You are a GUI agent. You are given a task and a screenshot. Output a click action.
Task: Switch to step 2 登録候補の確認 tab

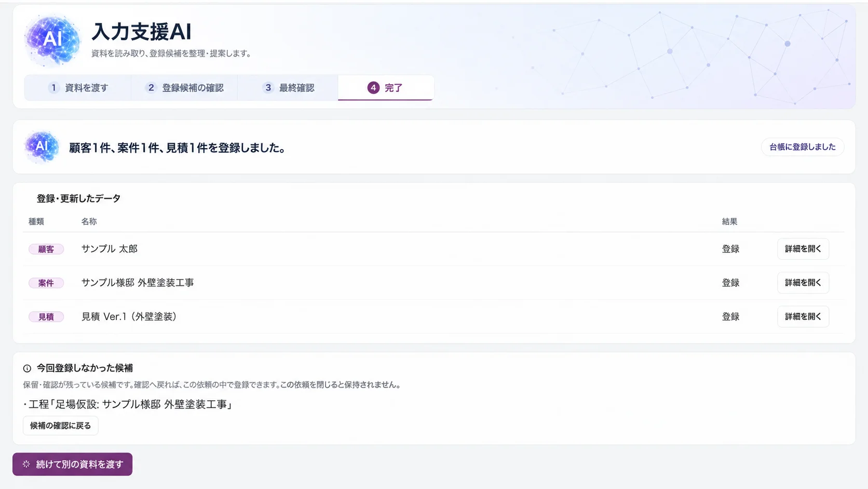pos(184,88)
